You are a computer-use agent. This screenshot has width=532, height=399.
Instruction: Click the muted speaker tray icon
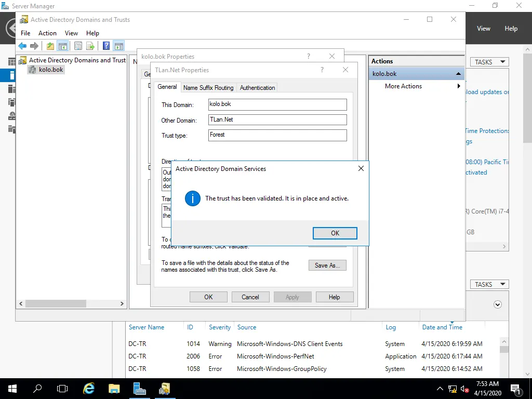[465, 389]
